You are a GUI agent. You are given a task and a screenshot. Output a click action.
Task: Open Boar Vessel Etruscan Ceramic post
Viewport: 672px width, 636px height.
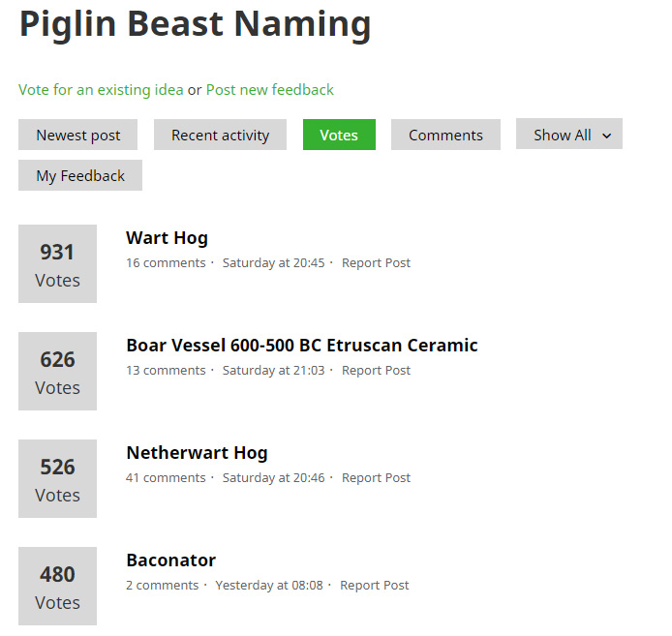coord(301,345)
